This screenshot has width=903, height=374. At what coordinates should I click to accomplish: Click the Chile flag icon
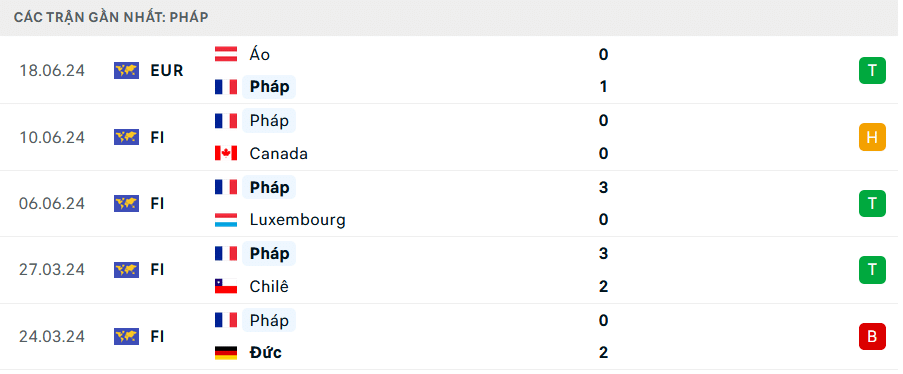[226, 286]
